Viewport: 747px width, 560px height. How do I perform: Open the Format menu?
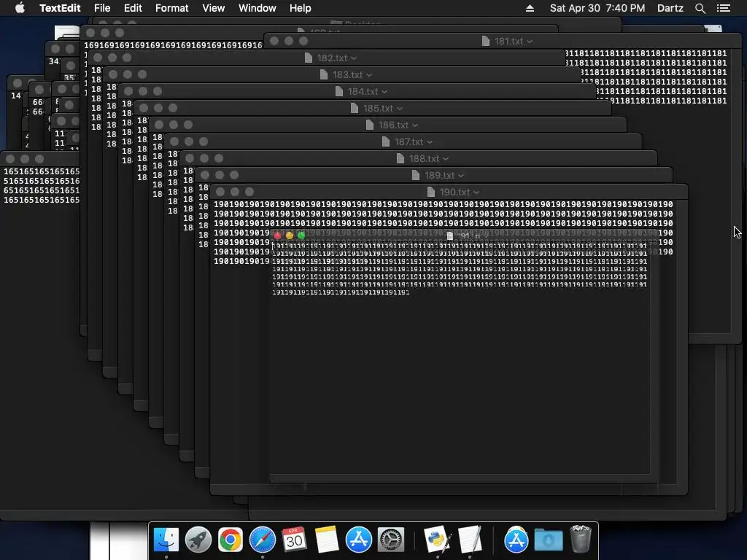pos(172,8)
